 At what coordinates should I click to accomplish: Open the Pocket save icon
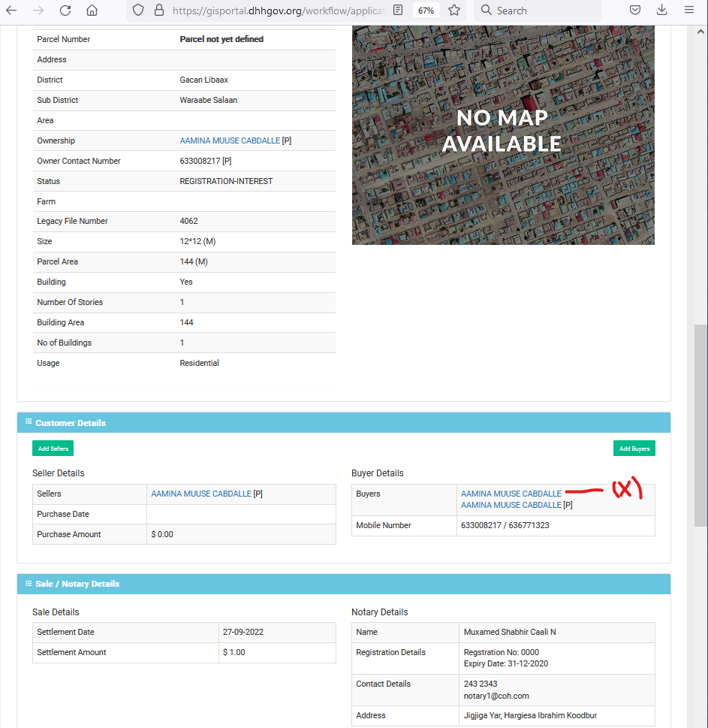click(635, 11)
